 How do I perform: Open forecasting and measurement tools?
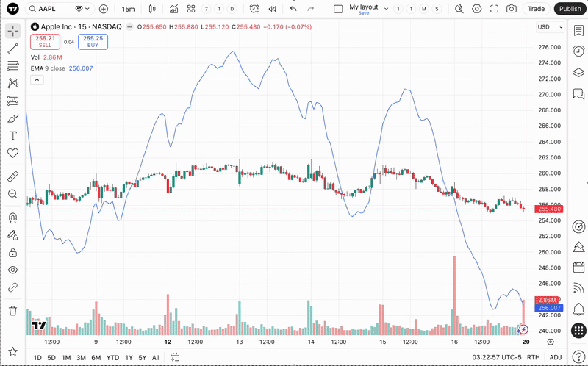12,101
